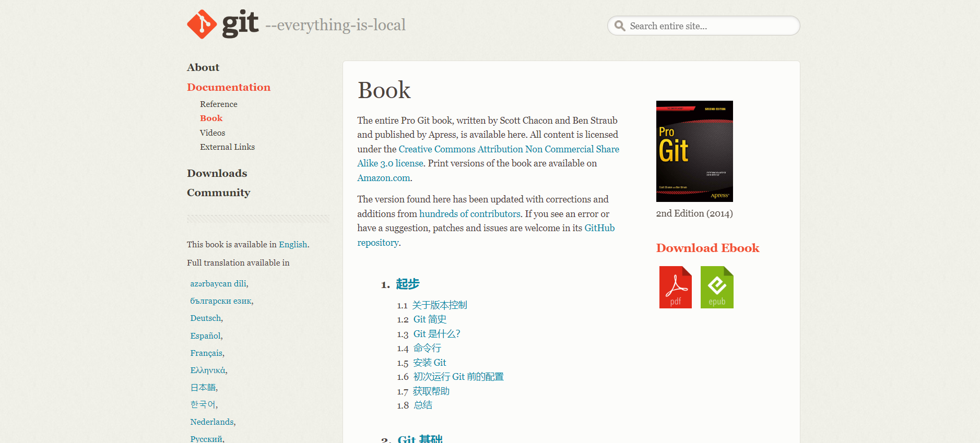The width and height of the screenshot is (980, 443).
Task: View hundreds of contributors link
Action: pos(469,214)
